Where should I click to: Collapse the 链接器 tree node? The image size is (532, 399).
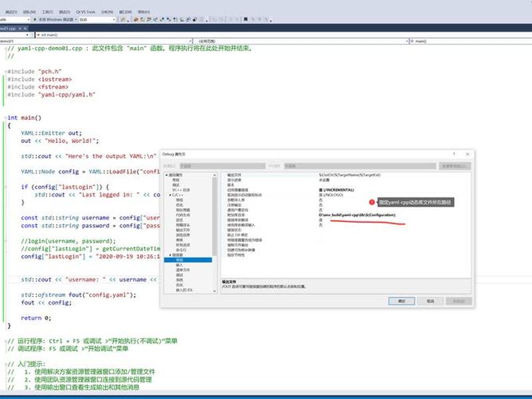pyautogui.click(x=170, y=255)
